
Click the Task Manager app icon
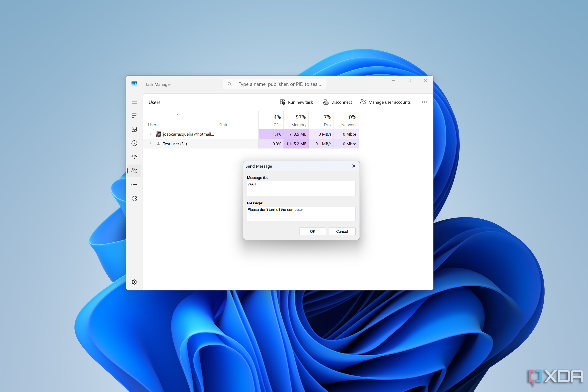[134, 84]
